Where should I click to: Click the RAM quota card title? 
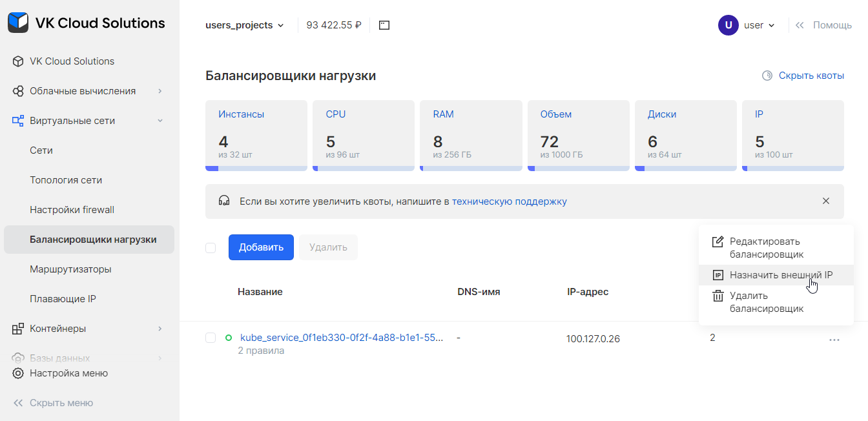[443, 114]
